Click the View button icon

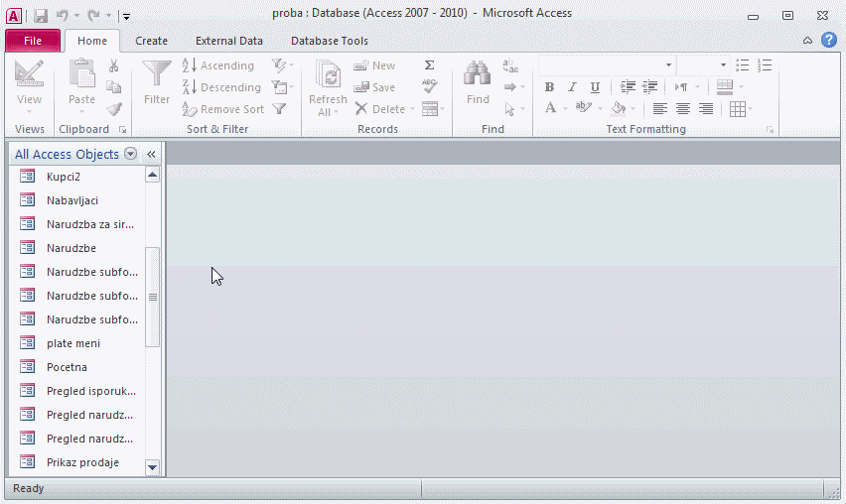29,73
